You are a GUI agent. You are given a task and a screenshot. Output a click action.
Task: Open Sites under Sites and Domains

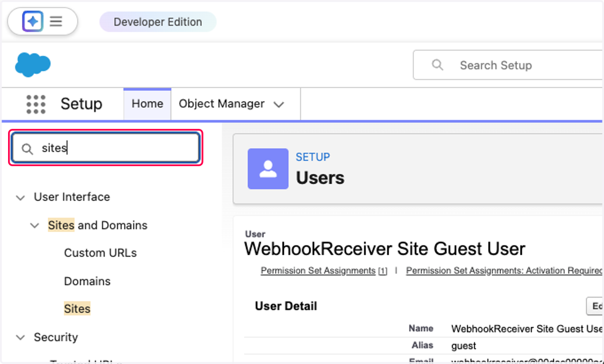pos(77,309)
